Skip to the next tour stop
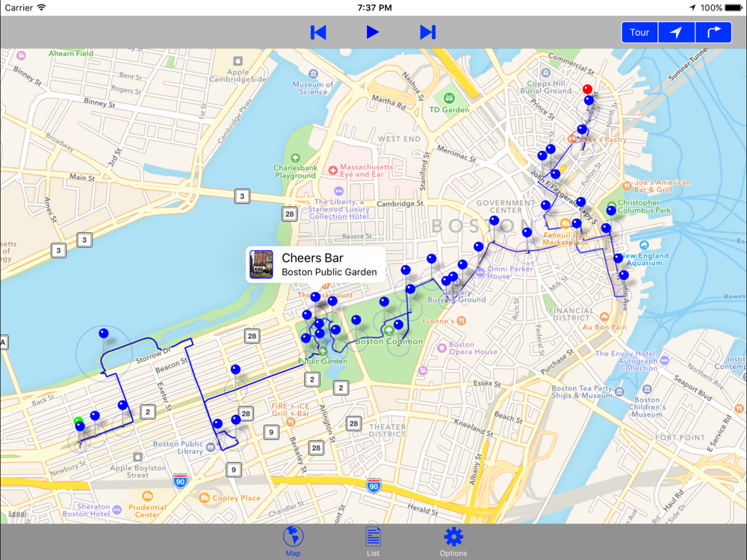This screenshot has width=747, height=560. [428, 32]
